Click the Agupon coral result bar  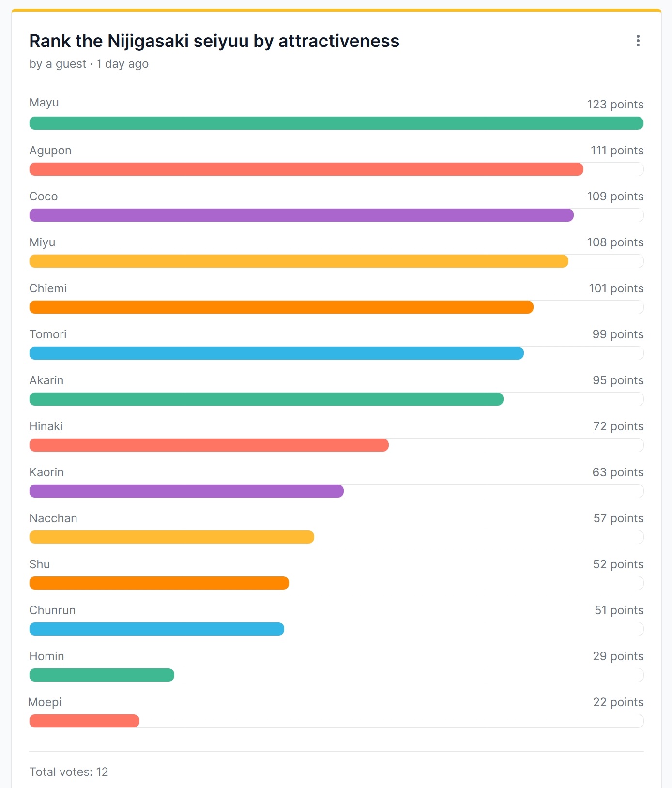(306, 169)
